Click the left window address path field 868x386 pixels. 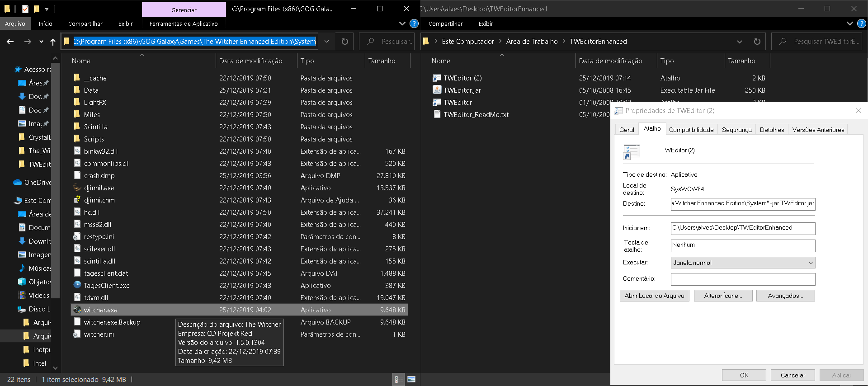pyautogui.click(x=194, y=42)
